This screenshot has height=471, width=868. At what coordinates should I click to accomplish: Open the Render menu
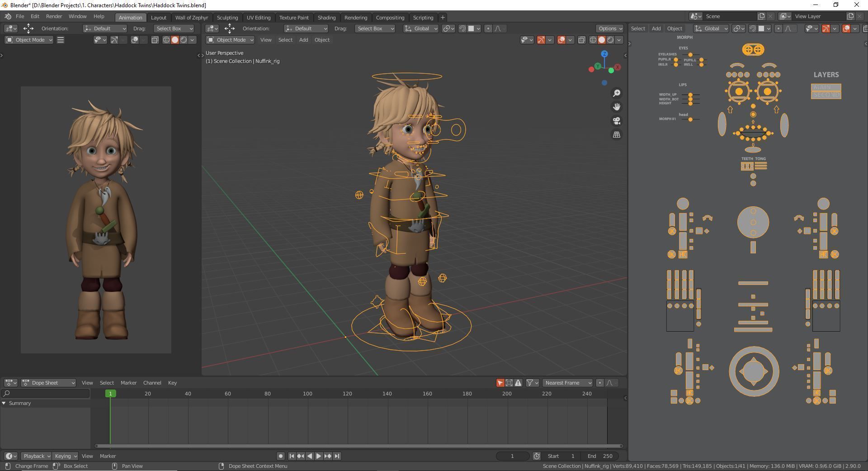[x=54, y=16]
